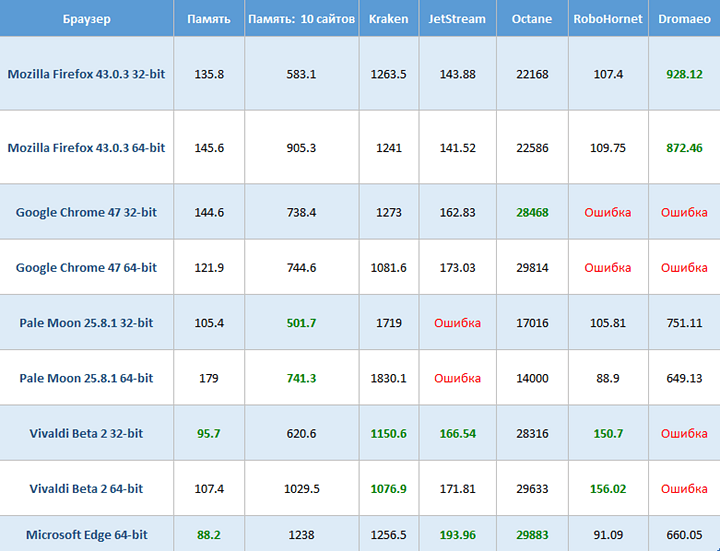Select the RoboHornet column header
The height and width of the screenshot is (551, 720).
(608, 19)
